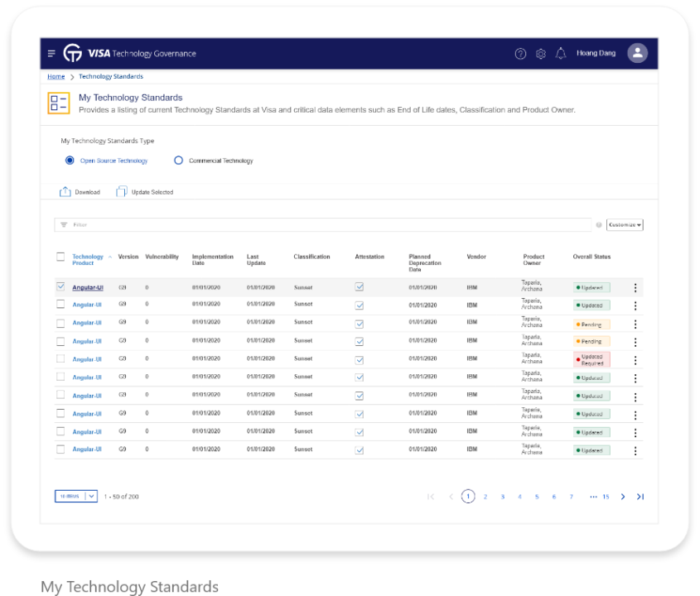This screenshot has height=596, width=700.
Task: Toggle the select-all header checkbox
Action: pos(60,257)
